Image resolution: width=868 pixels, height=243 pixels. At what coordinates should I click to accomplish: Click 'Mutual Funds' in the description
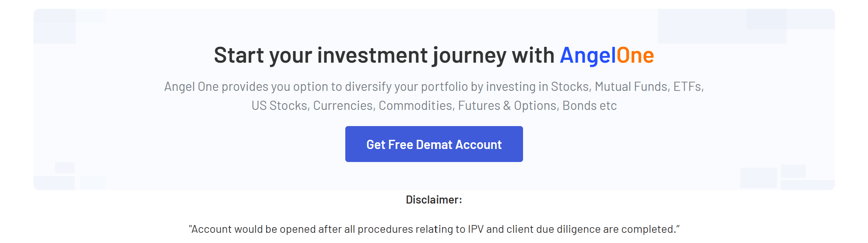tap(631, 87)
